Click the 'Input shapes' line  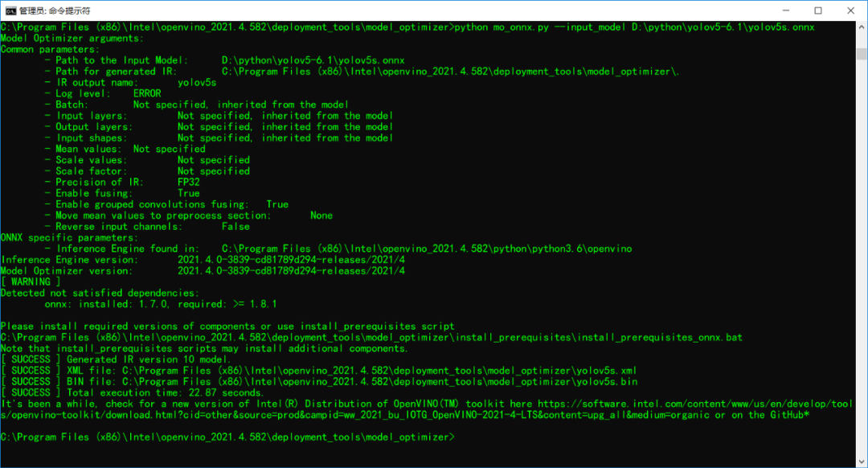coord(219,138)
